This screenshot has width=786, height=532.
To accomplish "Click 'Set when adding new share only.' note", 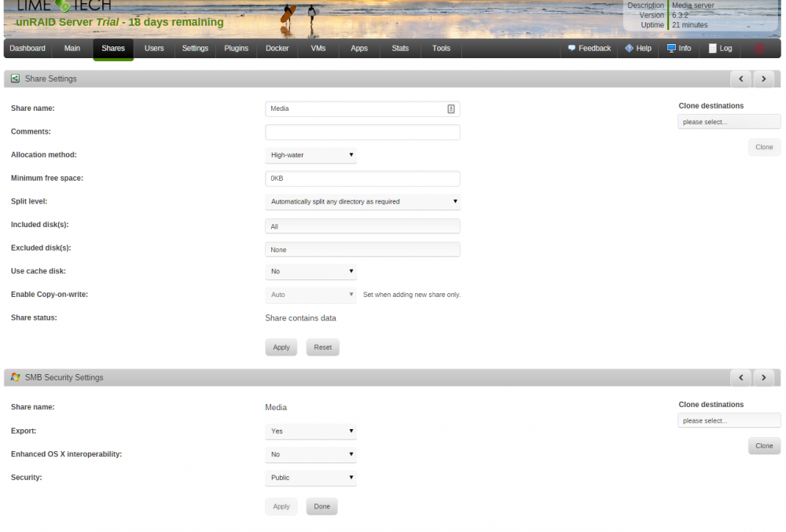I will (x=412, y=295).
